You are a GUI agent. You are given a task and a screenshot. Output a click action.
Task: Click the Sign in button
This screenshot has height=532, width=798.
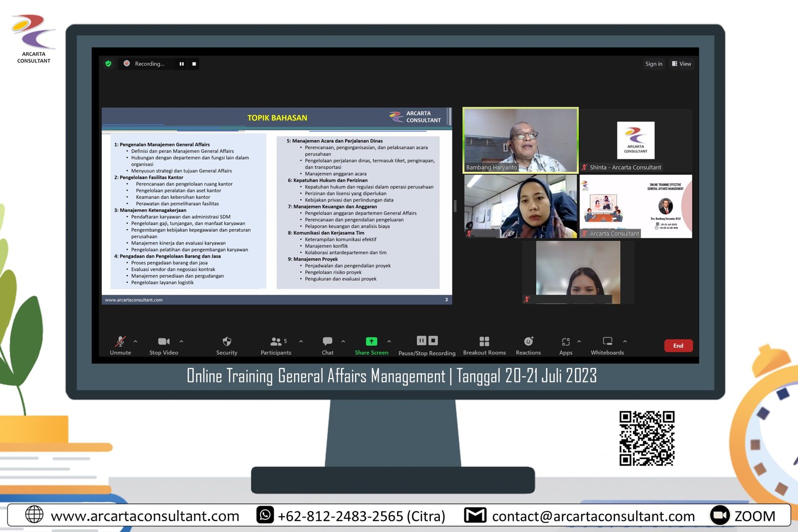pyautogui.click(x=653, y=64)
